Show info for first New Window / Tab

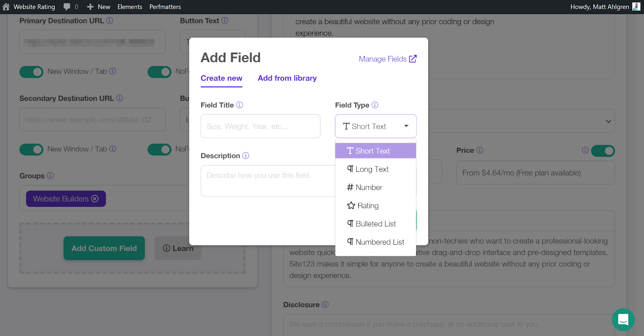pyautogui.click(x=113, y=71)
